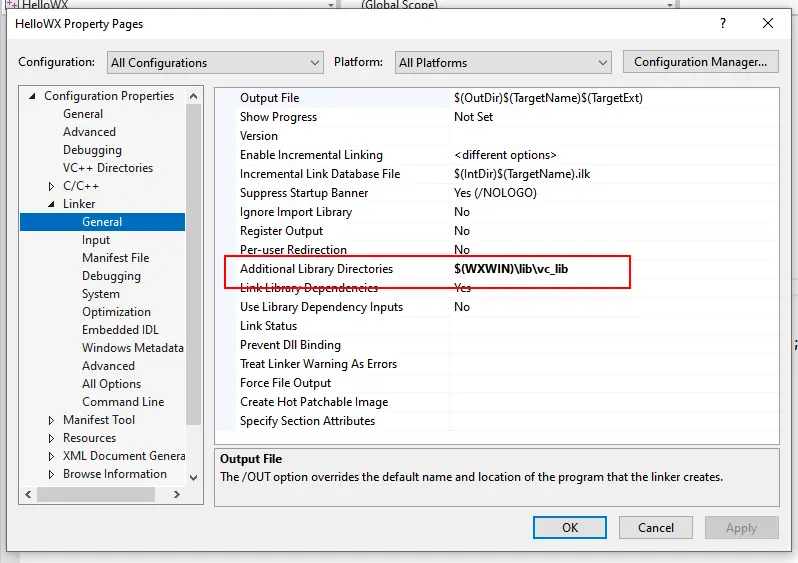The height and width of the screenshot is (563, 798).
Task: Close the HelloWX Property Pages dialog
Action: click(x=767, y=24)
